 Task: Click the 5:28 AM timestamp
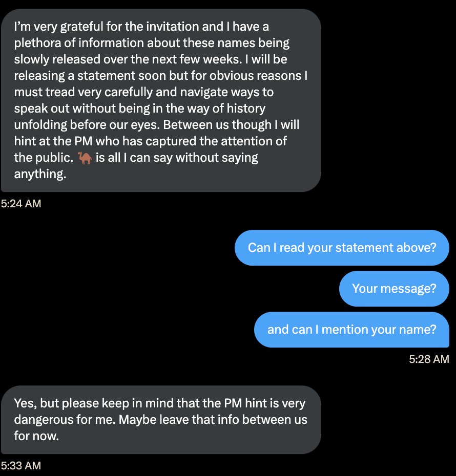(429, 359)
